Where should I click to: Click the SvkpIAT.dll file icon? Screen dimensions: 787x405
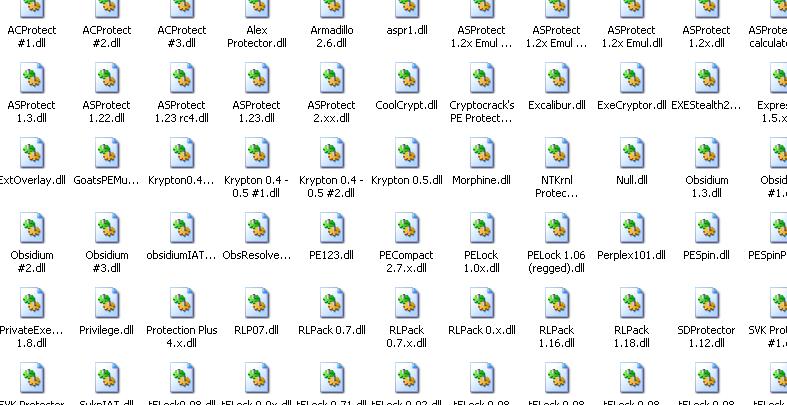pyautogui.click(x=107, y=378)
